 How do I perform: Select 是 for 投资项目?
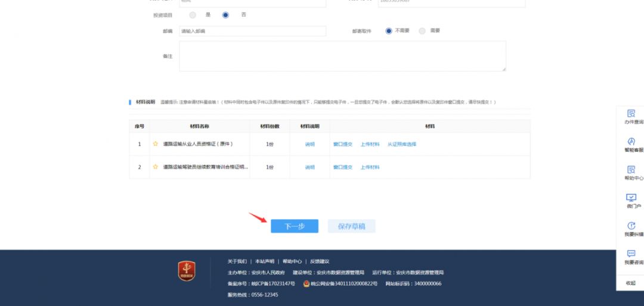pos(193,15)
